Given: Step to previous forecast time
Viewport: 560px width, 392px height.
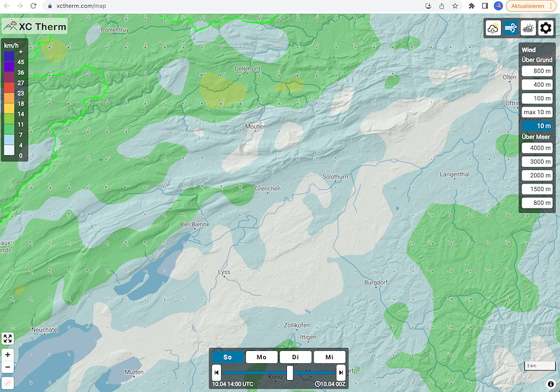Looking at the screenshot, I should tap(217, 372).
